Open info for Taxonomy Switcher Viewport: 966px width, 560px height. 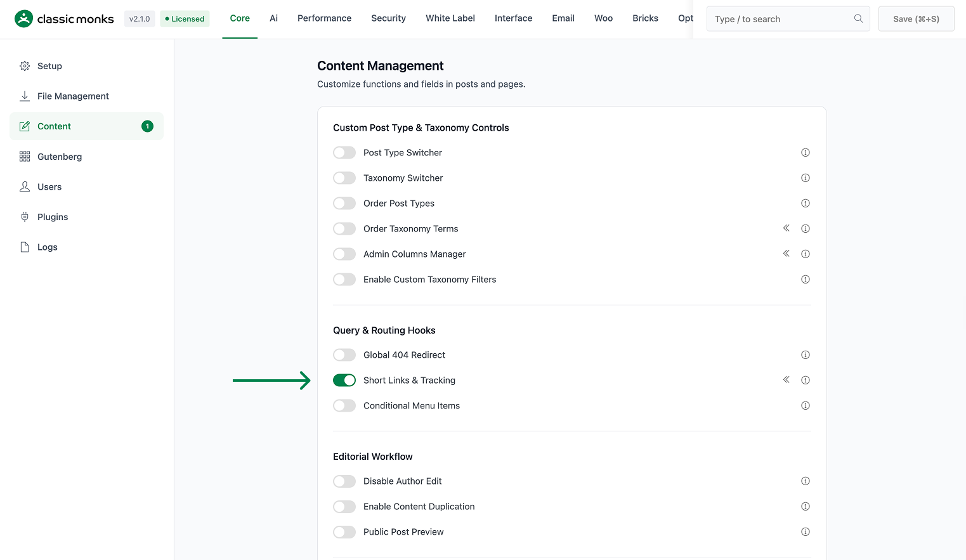tap(806, 178)
